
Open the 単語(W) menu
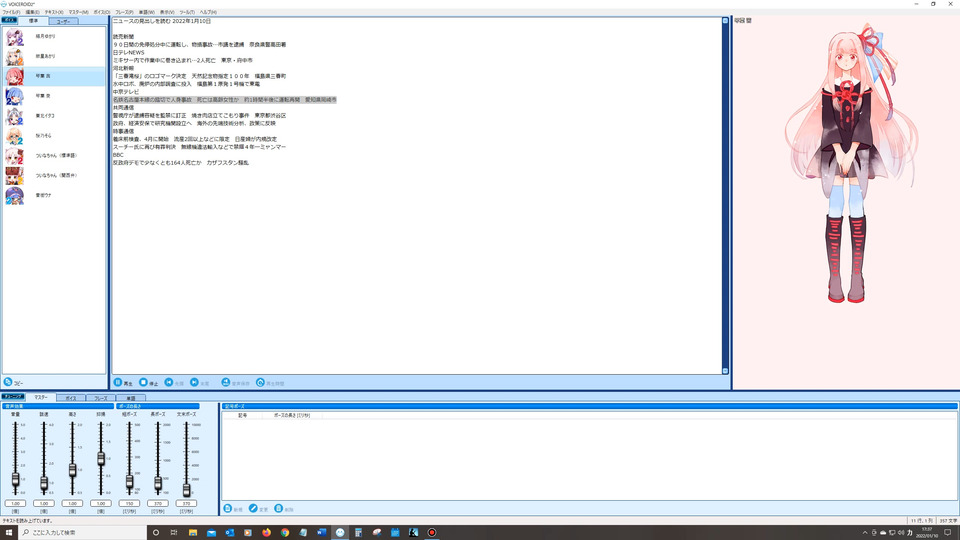pyautogui.click(x=146, y=12)
